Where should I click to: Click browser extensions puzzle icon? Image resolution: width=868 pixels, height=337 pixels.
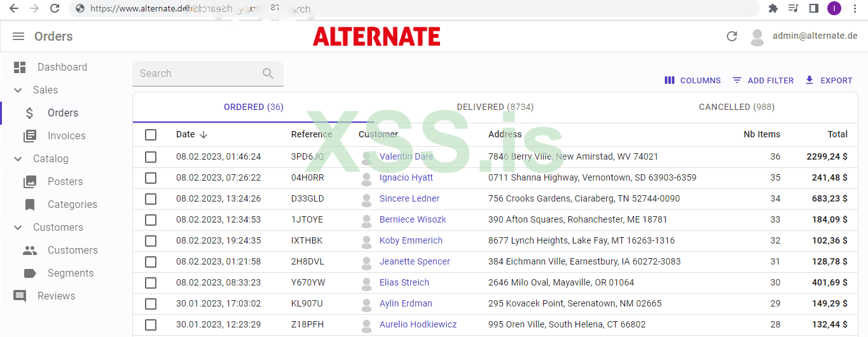point(773,8)
